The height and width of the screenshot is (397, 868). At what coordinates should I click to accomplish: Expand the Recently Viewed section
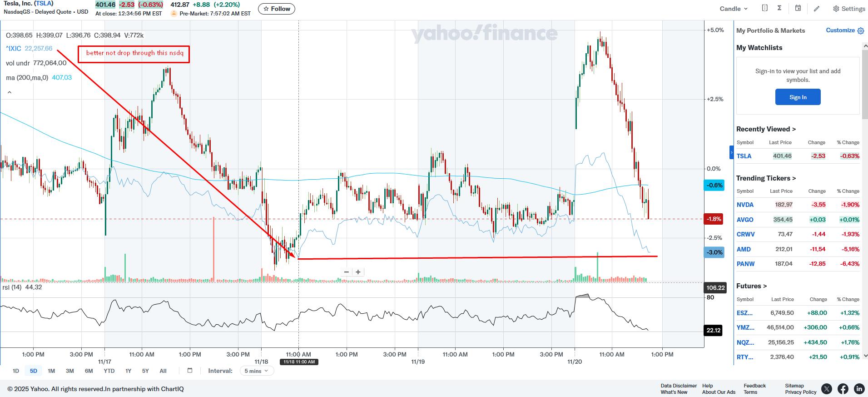click(766, 129)
